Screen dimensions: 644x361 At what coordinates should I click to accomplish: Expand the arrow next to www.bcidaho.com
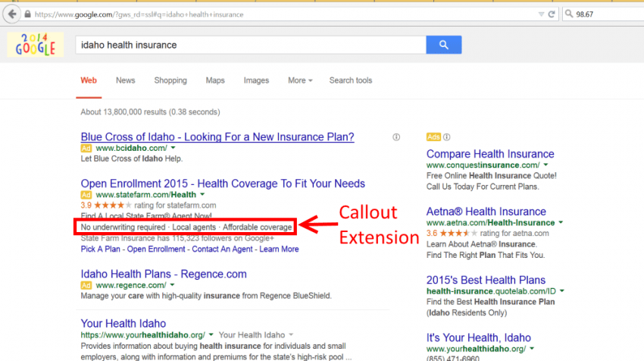coord(173,148)
